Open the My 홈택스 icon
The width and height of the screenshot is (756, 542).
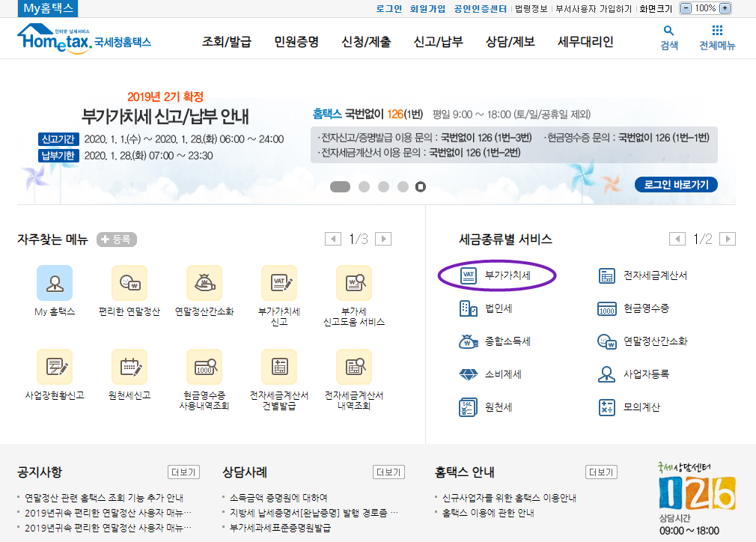pyautogui.click(x=55, y=283)
